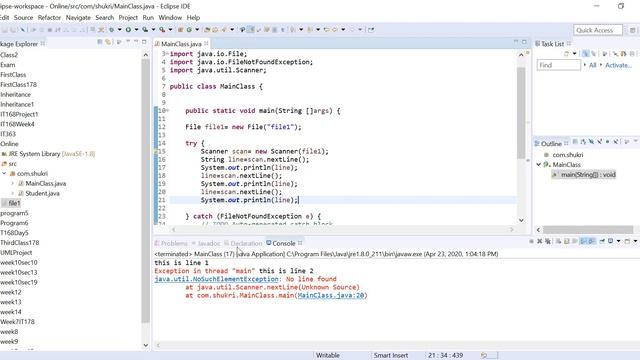
Task: Click the Debug bug icon in toolbar
Action: click(111, 29)
